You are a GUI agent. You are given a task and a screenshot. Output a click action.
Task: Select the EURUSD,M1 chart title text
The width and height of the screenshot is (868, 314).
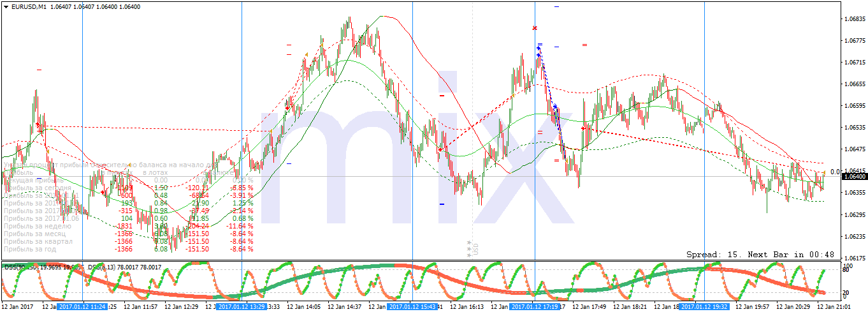28,6
